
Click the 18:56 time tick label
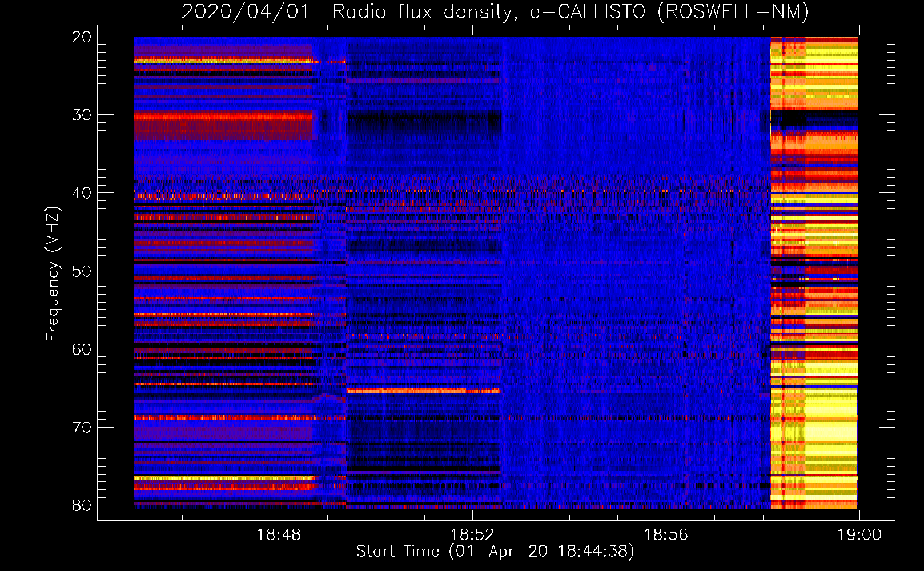(666, 535)
